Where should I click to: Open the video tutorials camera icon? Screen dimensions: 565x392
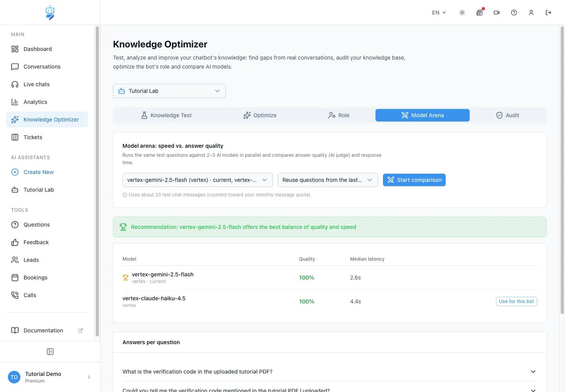(497, 13)
